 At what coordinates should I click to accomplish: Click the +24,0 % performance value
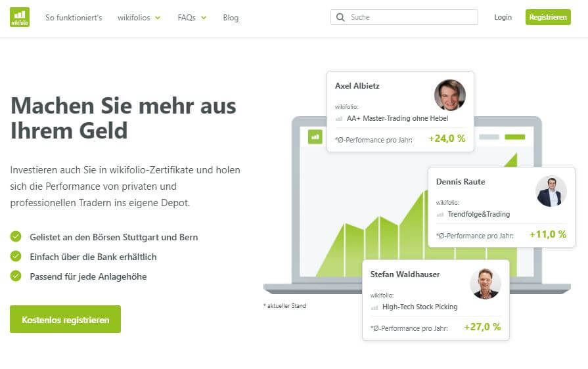pos(447,139)
